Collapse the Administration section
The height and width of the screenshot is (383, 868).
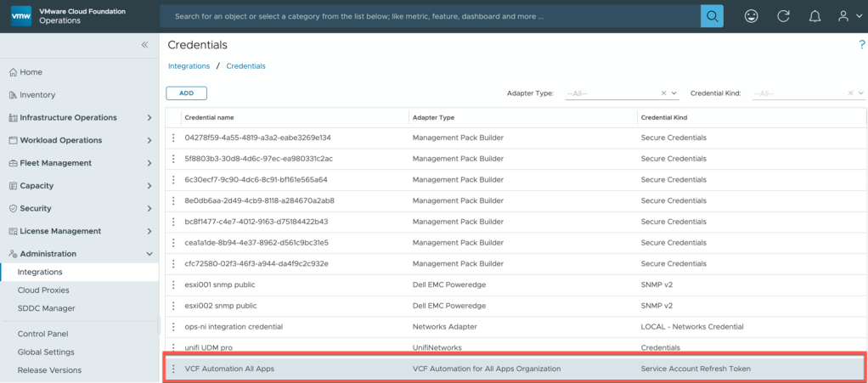coord(149,254)
